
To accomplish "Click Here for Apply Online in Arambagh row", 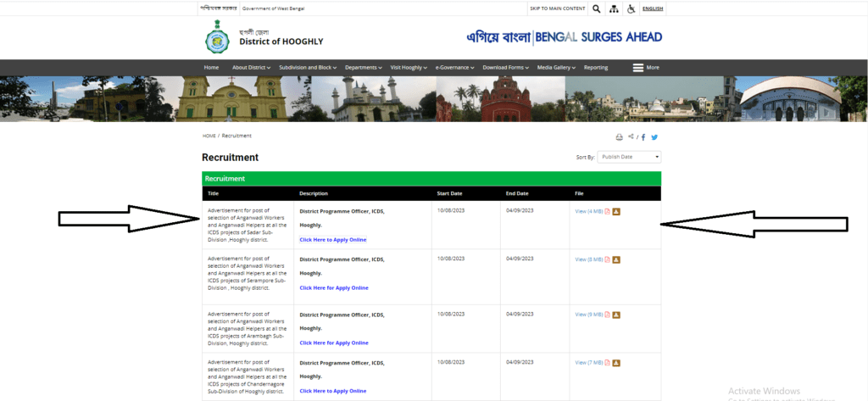I will click(x=334, y=343).
